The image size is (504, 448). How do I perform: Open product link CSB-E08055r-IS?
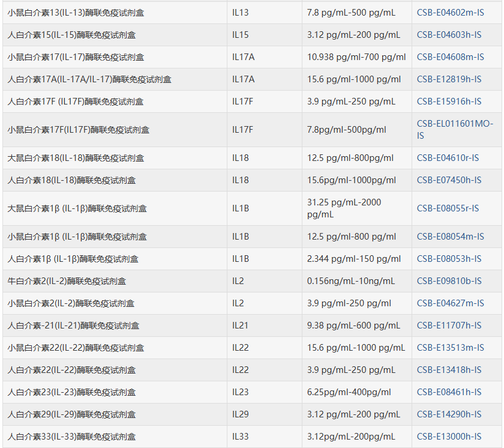coord(448,208)
